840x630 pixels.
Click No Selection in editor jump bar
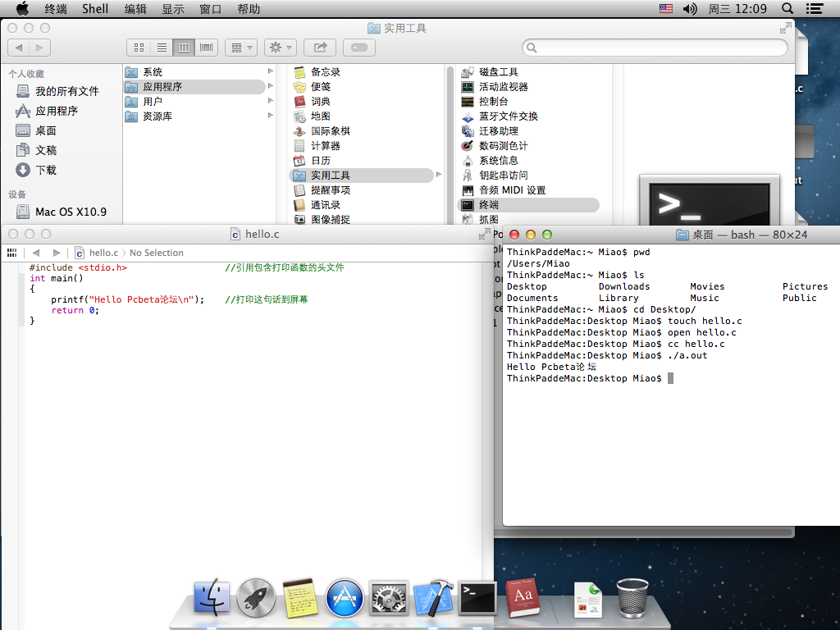pos(157,253)
